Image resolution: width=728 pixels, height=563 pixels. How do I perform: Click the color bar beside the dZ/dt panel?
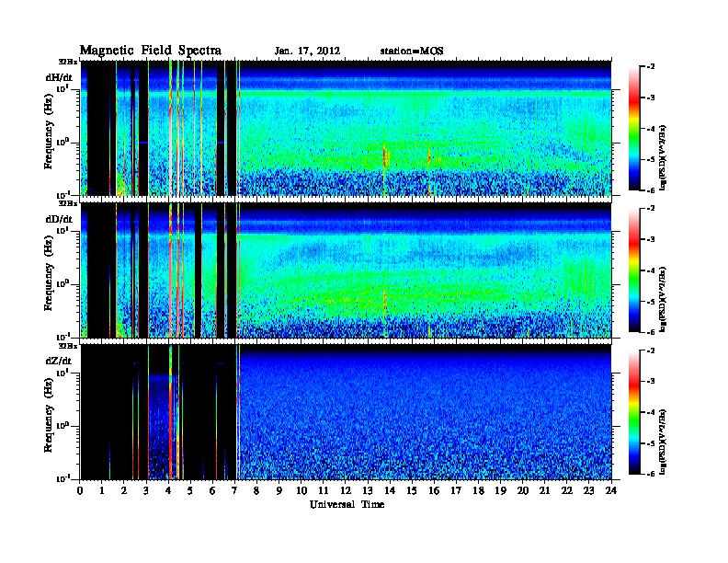click(633, 412)
